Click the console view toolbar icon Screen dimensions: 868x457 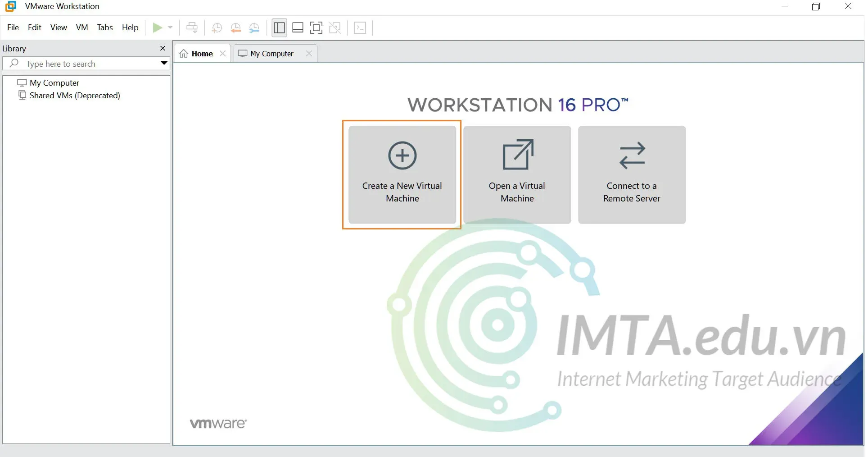[360, 28]
